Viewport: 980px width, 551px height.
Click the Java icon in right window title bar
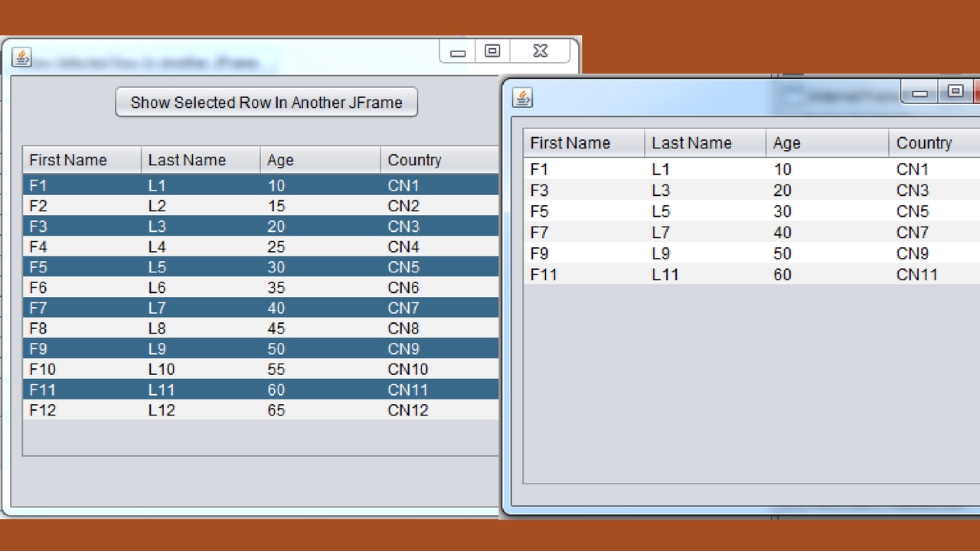point(523,97)
